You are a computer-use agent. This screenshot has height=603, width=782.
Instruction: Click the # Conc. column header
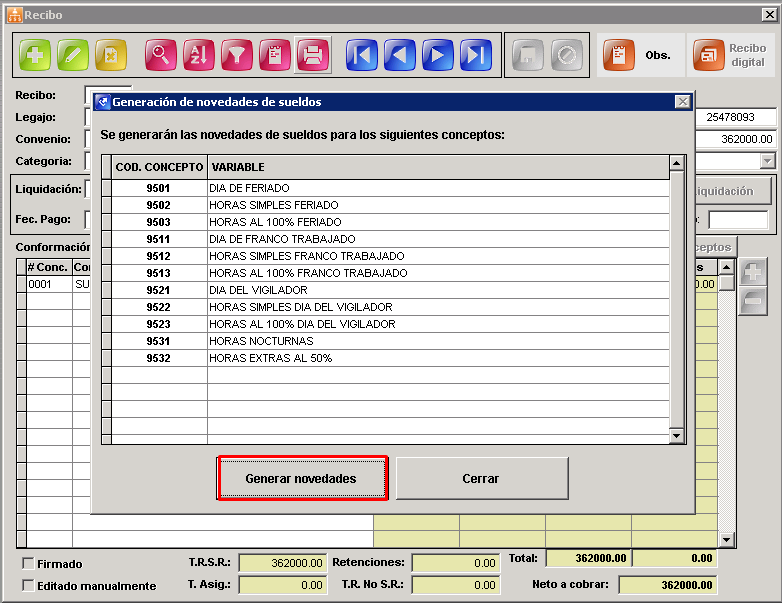coord(49,267)
